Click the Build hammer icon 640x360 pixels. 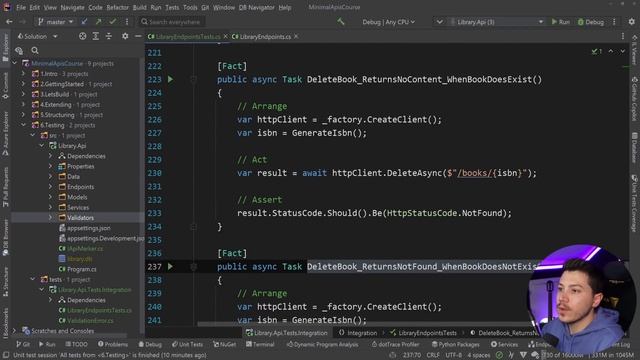(x=341, y=22)
